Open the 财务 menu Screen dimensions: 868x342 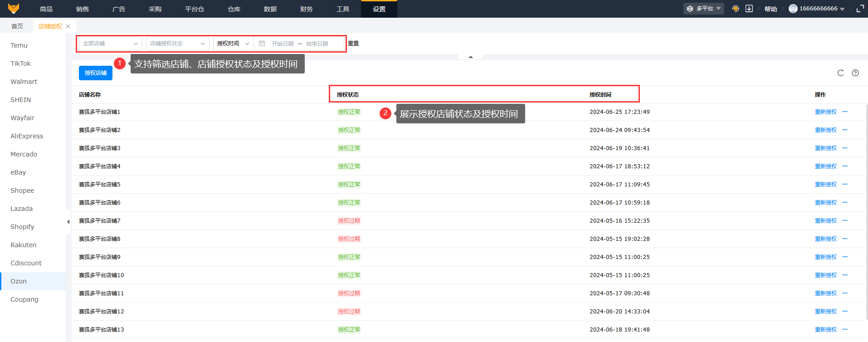click(x=307, y=9)
